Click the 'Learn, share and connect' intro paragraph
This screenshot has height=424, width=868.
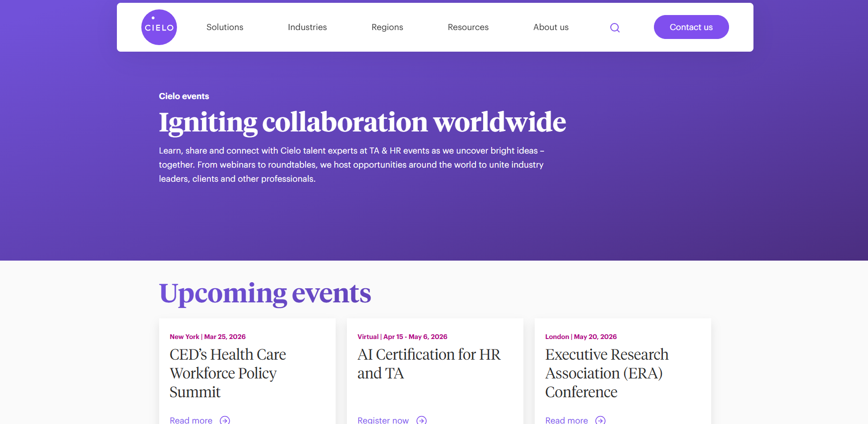tap(352, 165)
